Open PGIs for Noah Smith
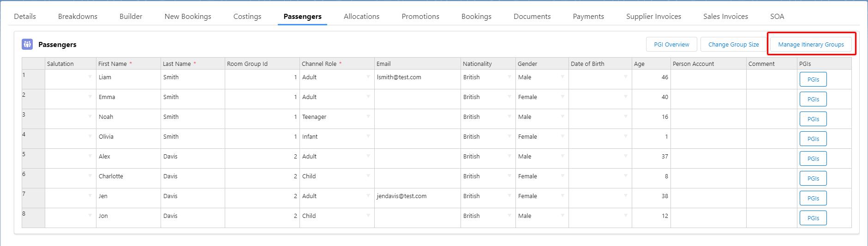Screen dimensions: 868x246 tap(813, 119)
